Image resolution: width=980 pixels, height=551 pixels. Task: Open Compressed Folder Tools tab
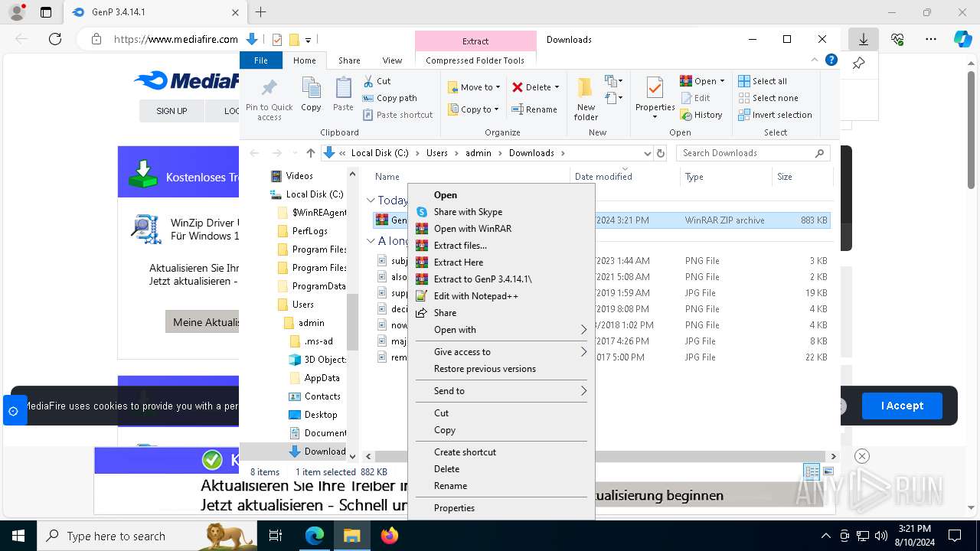[x=475, y=60]
